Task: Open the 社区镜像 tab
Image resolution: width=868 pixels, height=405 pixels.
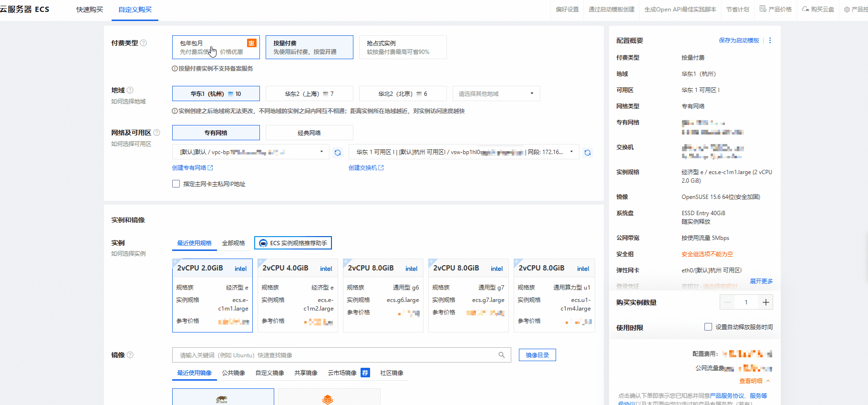Action: click(x=392, y=373)
